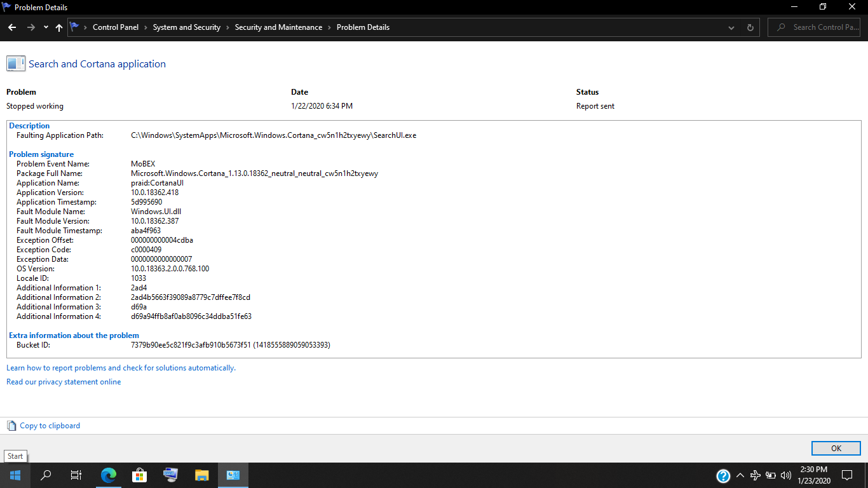868x488 pixels.
Task: Open Microsoft Store from taskbar
Action: (139, 475)
